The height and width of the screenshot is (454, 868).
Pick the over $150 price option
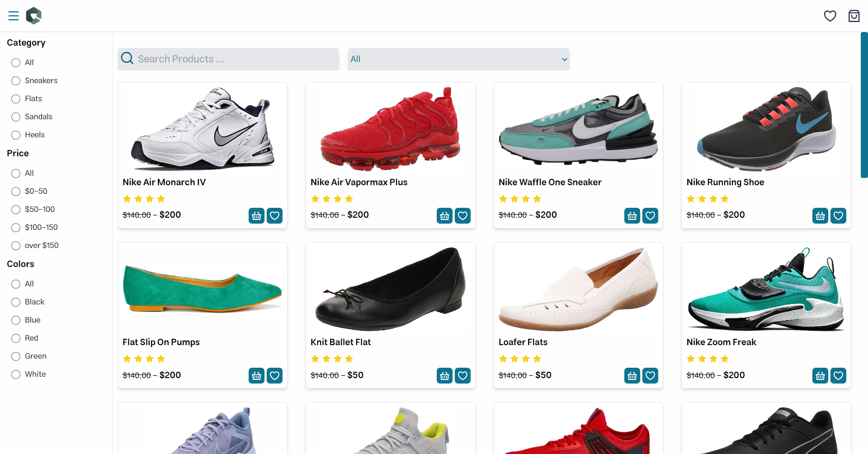click(x=16, y=246)
